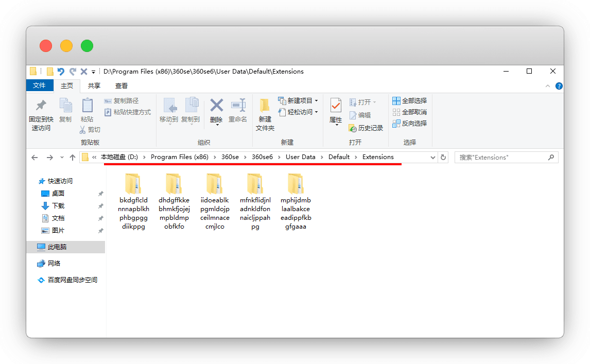This screenshot has height=364, width=590.
Task: Click the 粘贴 clipboard icon in ribbon
Action: [87, 106]
